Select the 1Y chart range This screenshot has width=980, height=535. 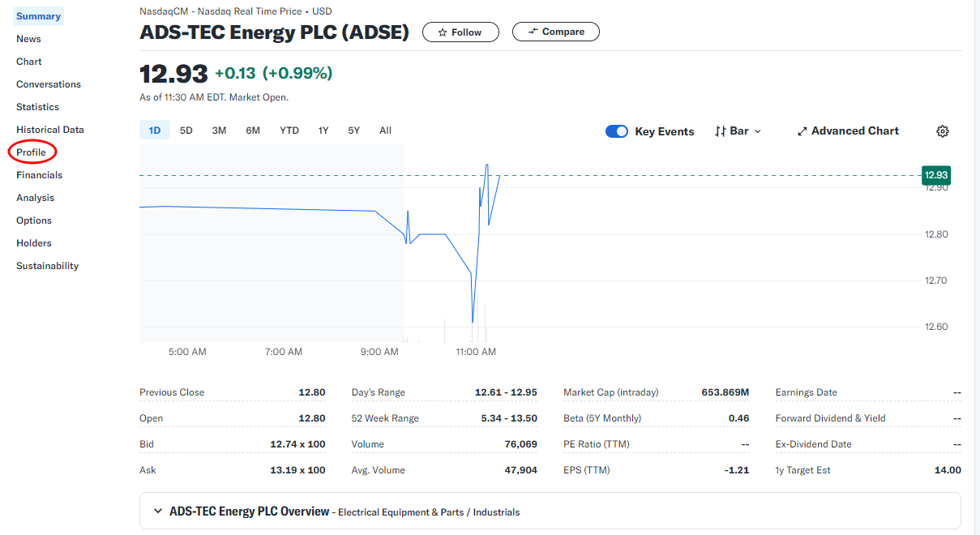click(323, 131)
